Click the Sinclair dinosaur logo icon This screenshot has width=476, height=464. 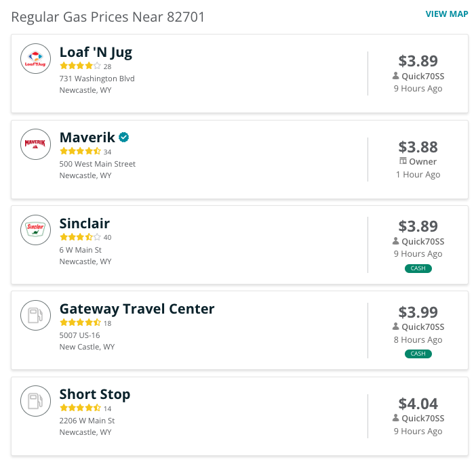pos(35,230)
